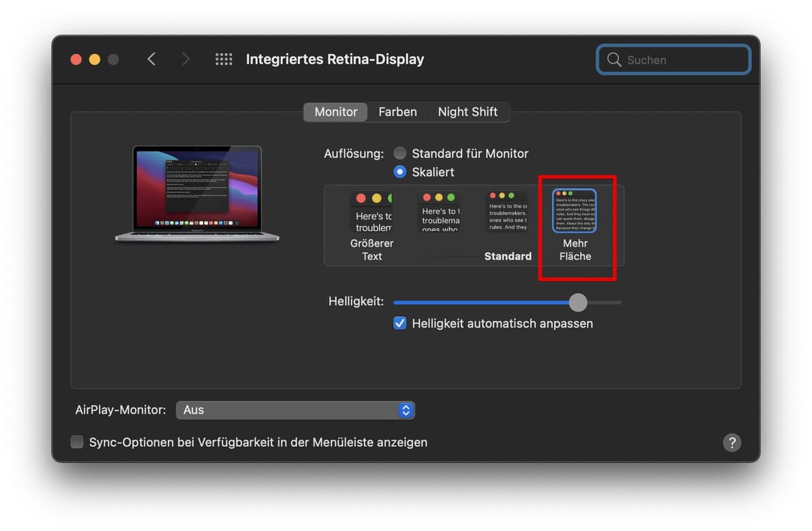Click the magnifying glass search icon
Viewport: 812px width, 531px height.
[614, 60]
